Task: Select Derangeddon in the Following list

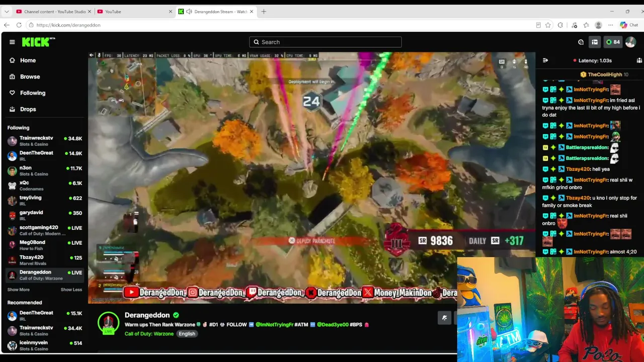Action: 45,275
